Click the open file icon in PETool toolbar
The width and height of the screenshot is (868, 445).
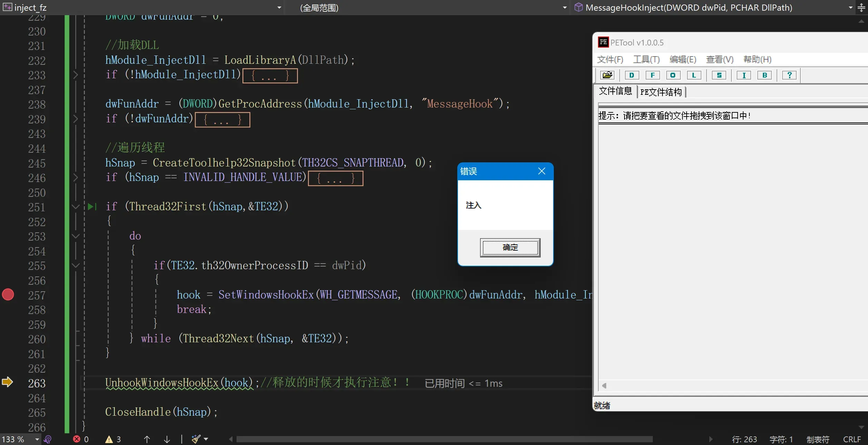(x=607, y=75)
